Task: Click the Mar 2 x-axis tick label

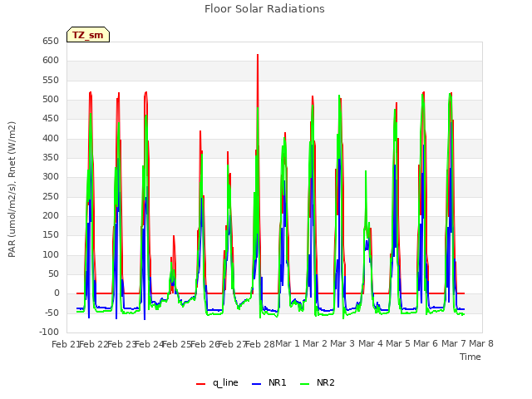Action: tap(315, 343)
